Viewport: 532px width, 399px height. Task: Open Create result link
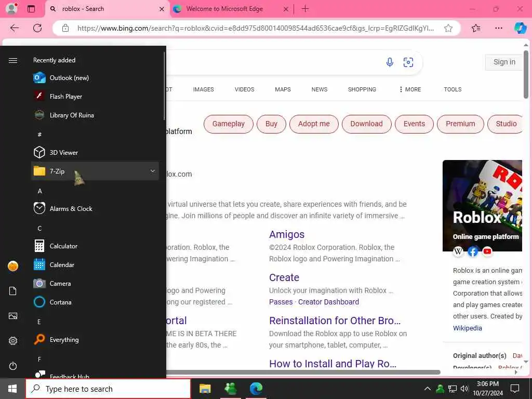click(x=284, y=277)
